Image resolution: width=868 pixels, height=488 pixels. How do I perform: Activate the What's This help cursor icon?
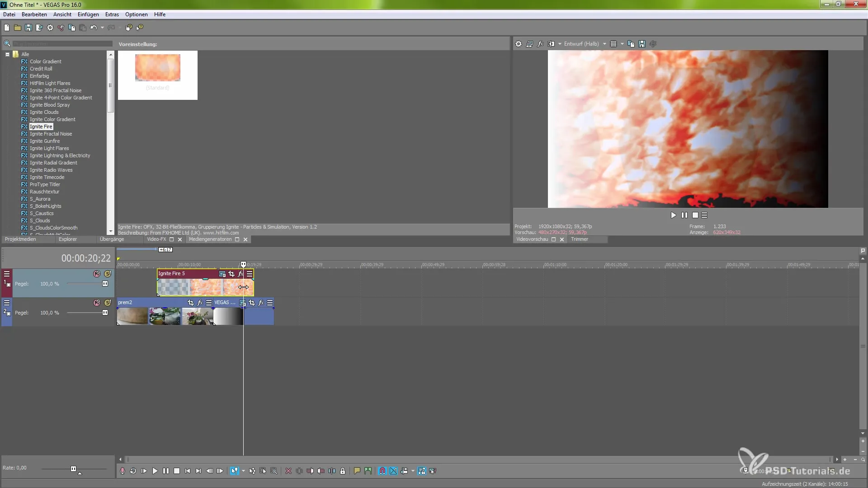pyautogui.click(x=140, y=28)
